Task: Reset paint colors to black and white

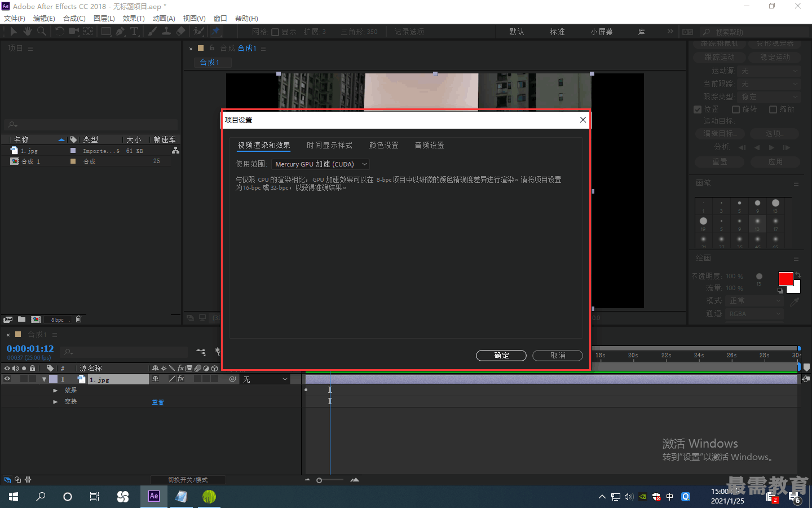Action: tap(780, 291)
